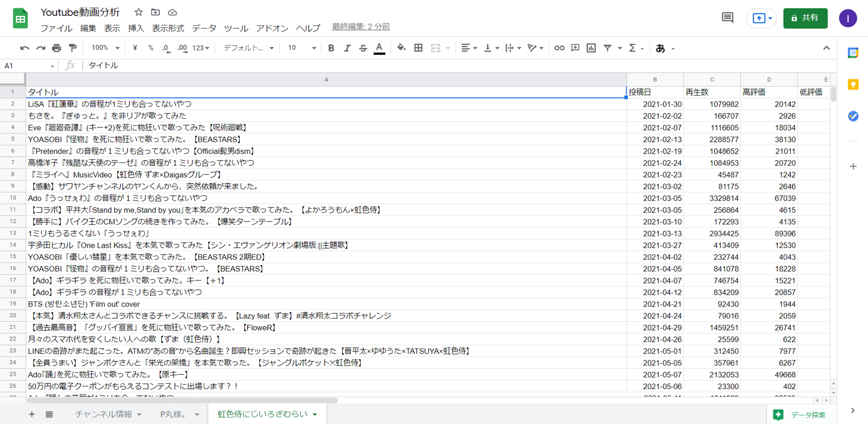Star the Youtube動画分析 document

pyautogui.click(x=138, y=12)
